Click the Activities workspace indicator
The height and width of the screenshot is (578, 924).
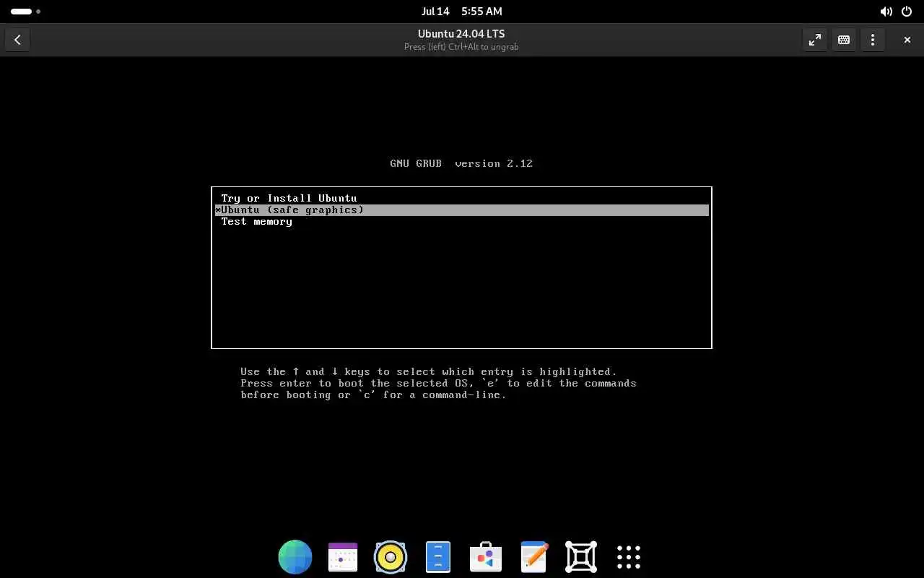pyautogui.click(x=25, y=12)
